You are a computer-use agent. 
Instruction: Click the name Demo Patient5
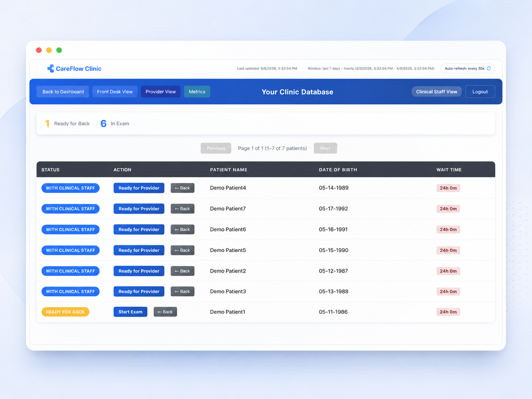click(x=228, y=250)
